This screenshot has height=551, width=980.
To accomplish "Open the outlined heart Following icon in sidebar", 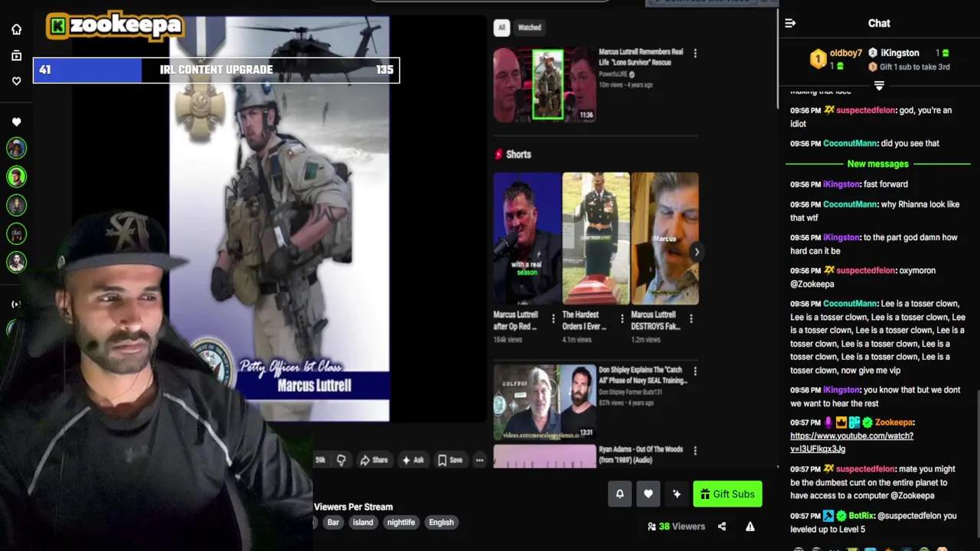I will [16, 81].
